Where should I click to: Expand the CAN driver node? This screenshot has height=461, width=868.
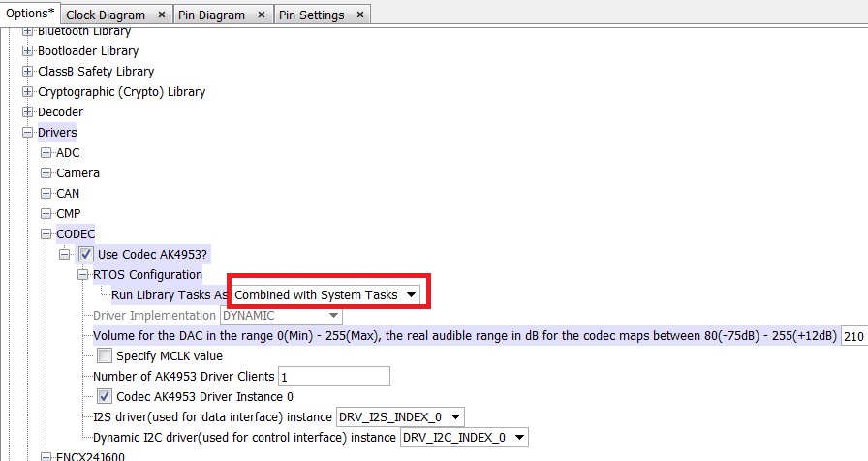pos(46,194)
